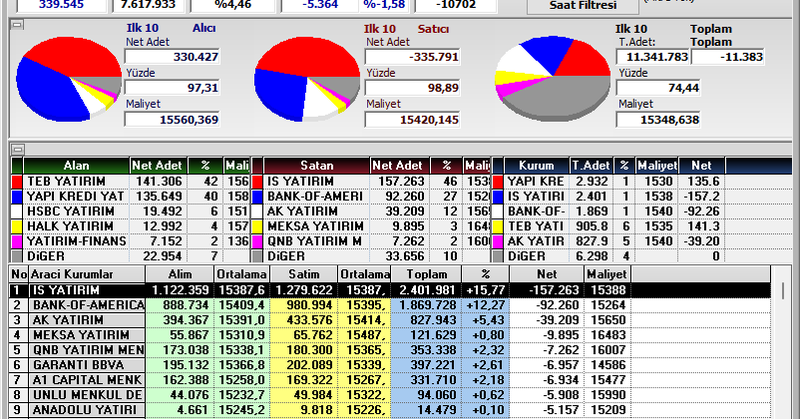Screen dimensions: 800x419
Task: Click Alıcı Yüzde field 97,31
Action: 172,88
